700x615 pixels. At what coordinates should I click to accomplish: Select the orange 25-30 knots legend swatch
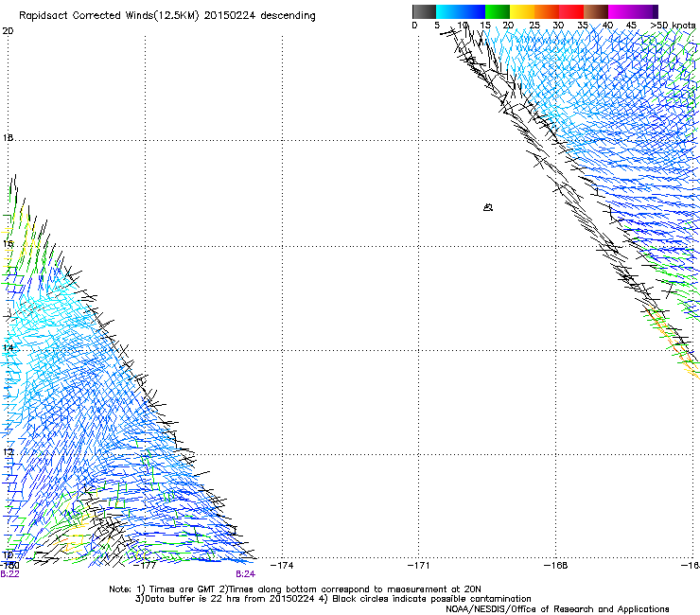547,11
